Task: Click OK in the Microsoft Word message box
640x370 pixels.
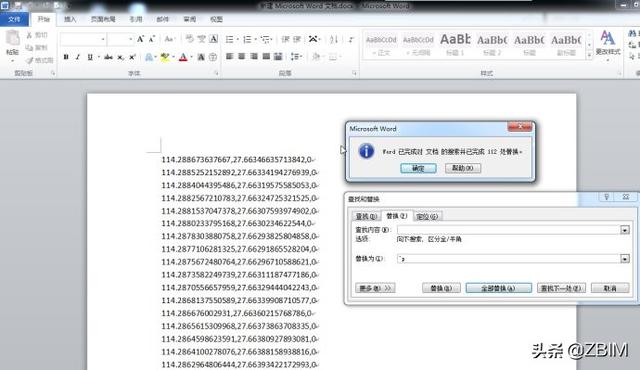Action: [x=418, y=168]
